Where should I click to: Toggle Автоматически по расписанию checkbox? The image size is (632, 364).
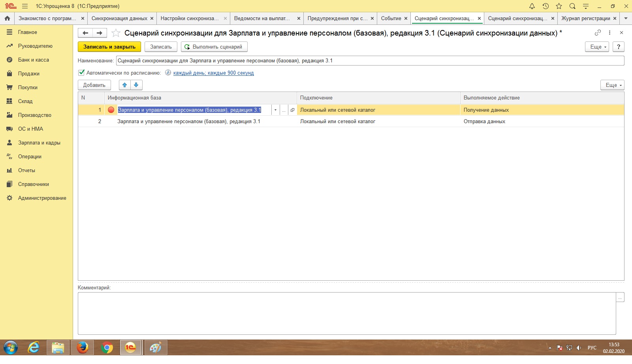81,73
